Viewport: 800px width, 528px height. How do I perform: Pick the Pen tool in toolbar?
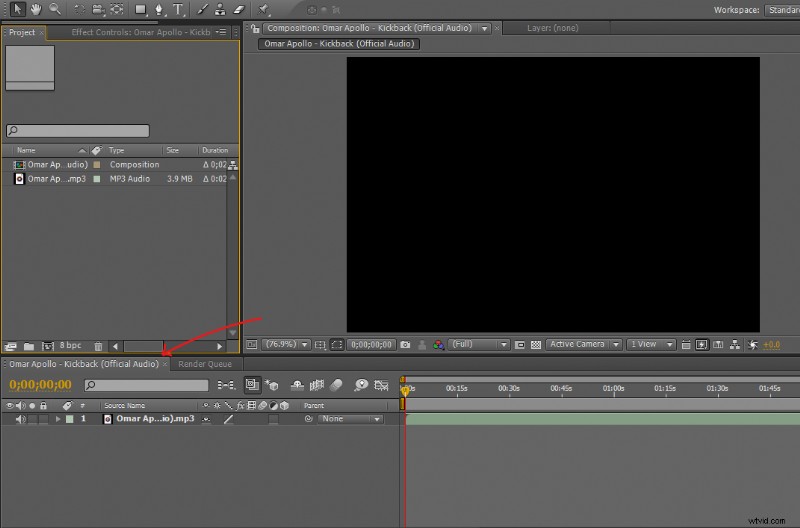point(158,9)
